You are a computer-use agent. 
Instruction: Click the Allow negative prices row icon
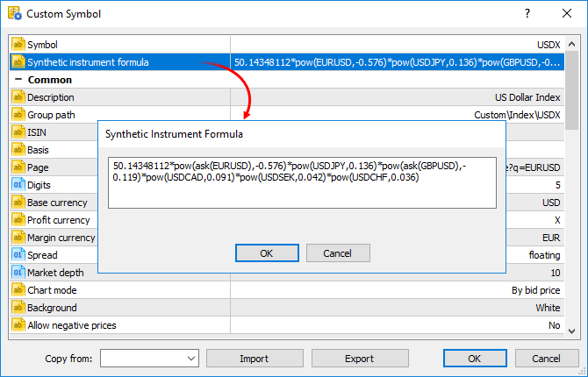coord(18,325)
